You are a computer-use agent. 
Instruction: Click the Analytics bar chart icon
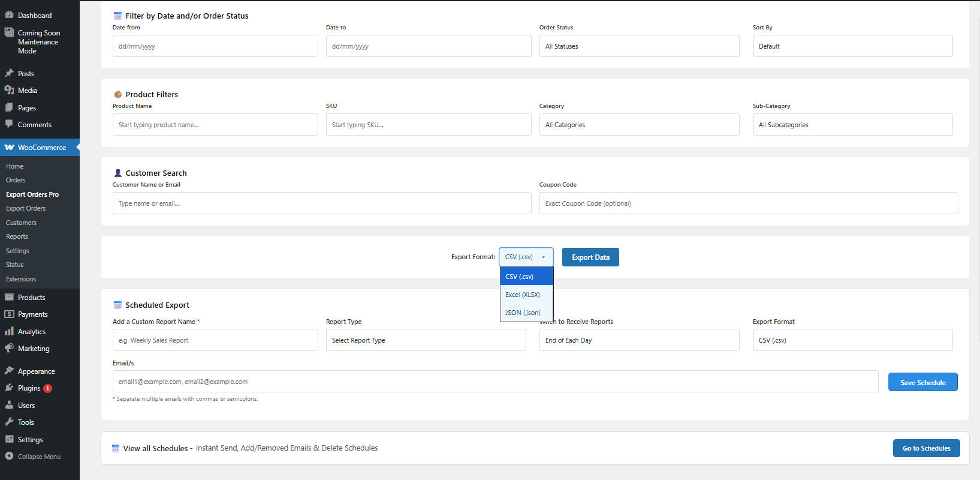pos(9,331)
